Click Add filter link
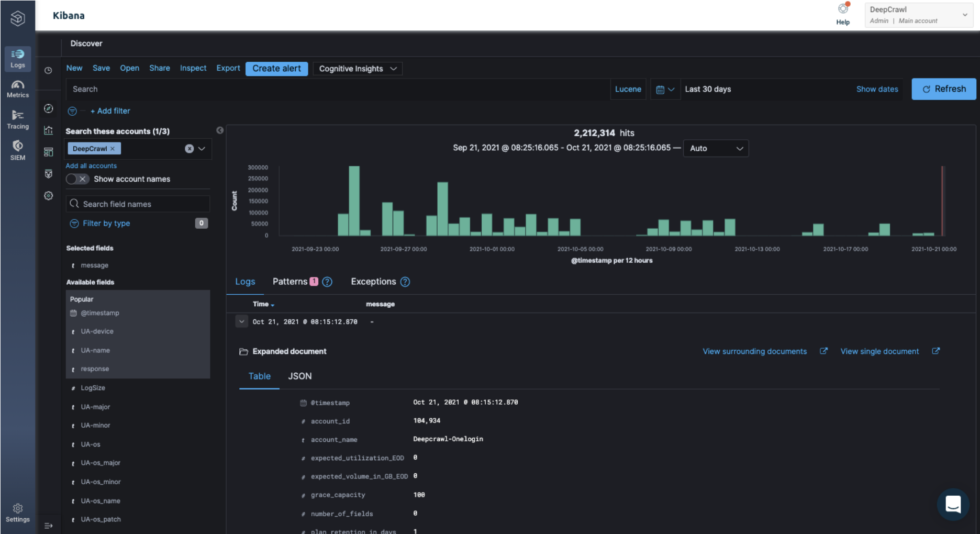This screenshot has width=980, height=534. pos(110,111)
